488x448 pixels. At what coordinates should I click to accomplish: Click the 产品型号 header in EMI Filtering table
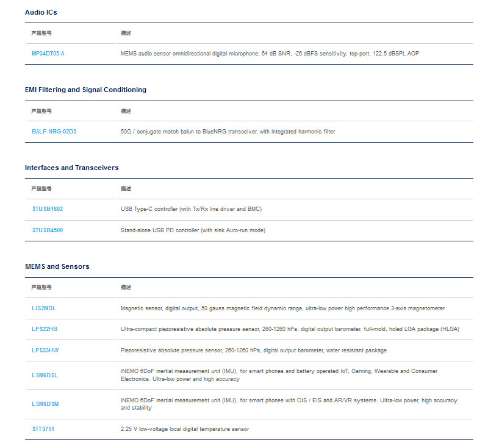[41, 112]
